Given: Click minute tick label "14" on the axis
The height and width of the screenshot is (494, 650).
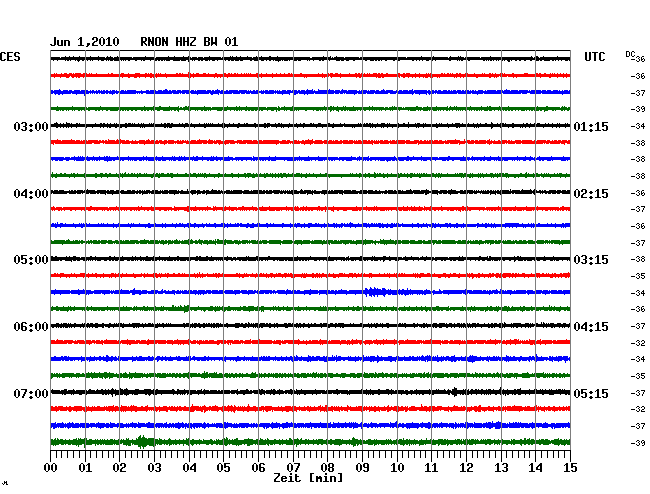Looking at the screenshot, I should 536,468.
